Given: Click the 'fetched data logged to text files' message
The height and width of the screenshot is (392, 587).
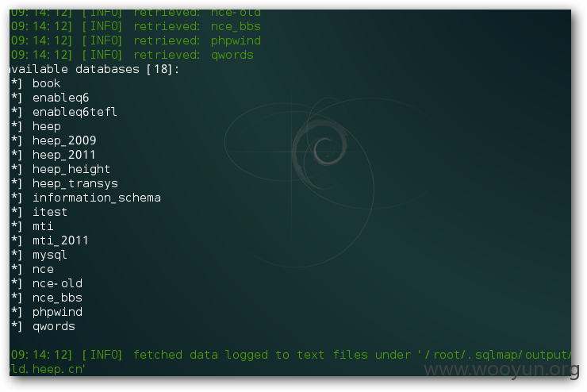Looking at the screenshot, I should click(x=271, y=355).
